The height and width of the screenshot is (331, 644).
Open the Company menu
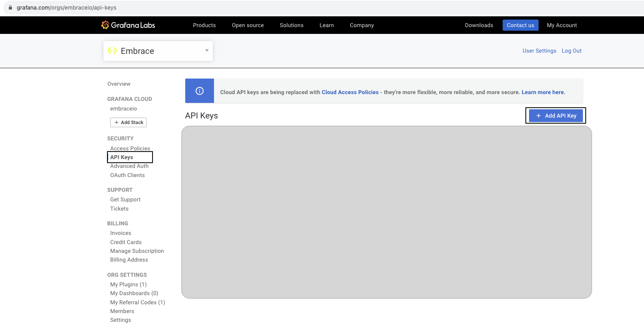pos(362,25)
